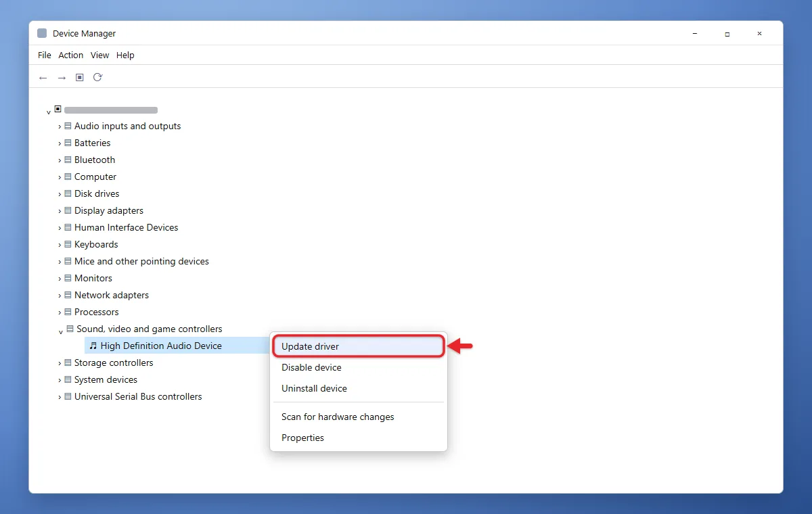Collapse the root computer node
Viewport: 812px width, 514px height.
(49, 112)
